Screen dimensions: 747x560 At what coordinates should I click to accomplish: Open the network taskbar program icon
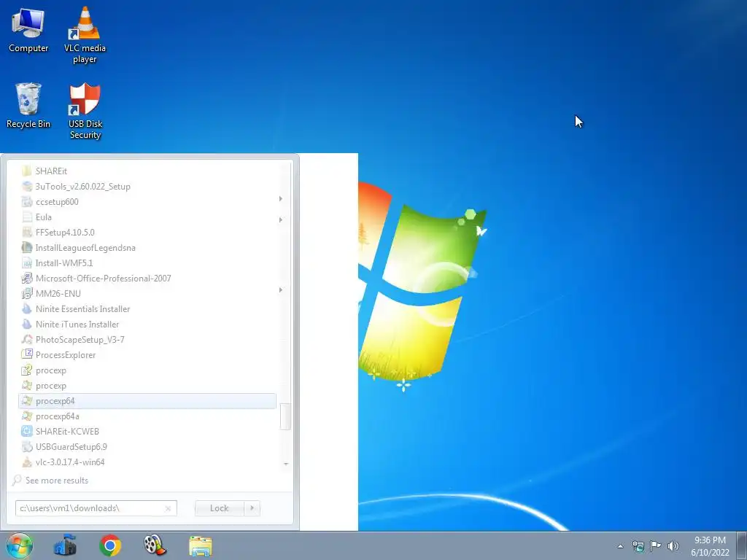click(x=65, y=545)
